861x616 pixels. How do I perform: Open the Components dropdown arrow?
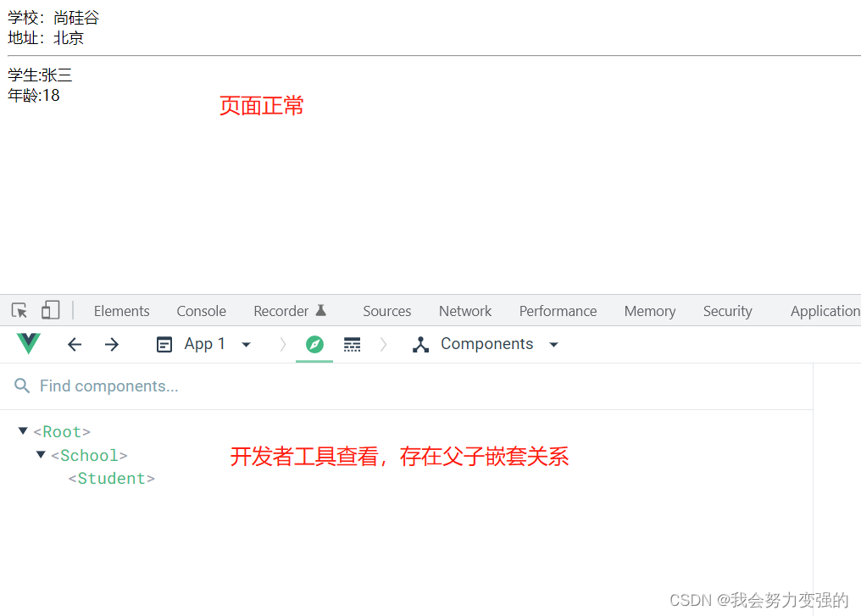click(553, 344)
